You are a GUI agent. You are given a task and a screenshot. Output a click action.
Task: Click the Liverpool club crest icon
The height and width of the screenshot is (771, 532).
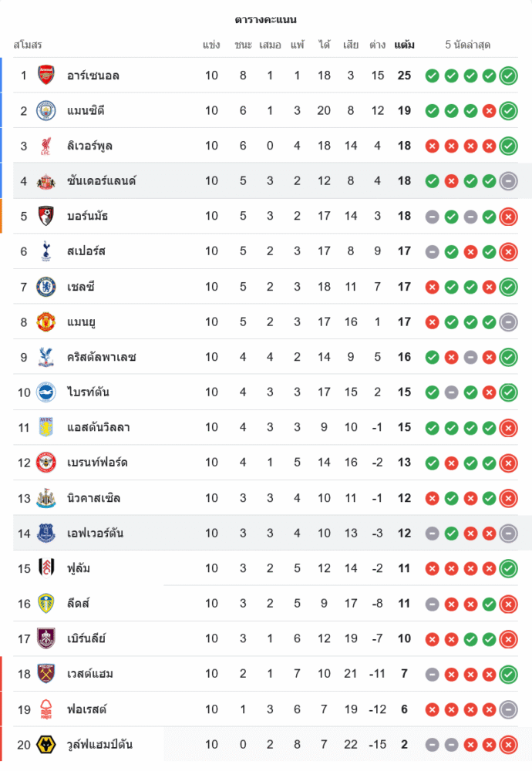(46, 146)
